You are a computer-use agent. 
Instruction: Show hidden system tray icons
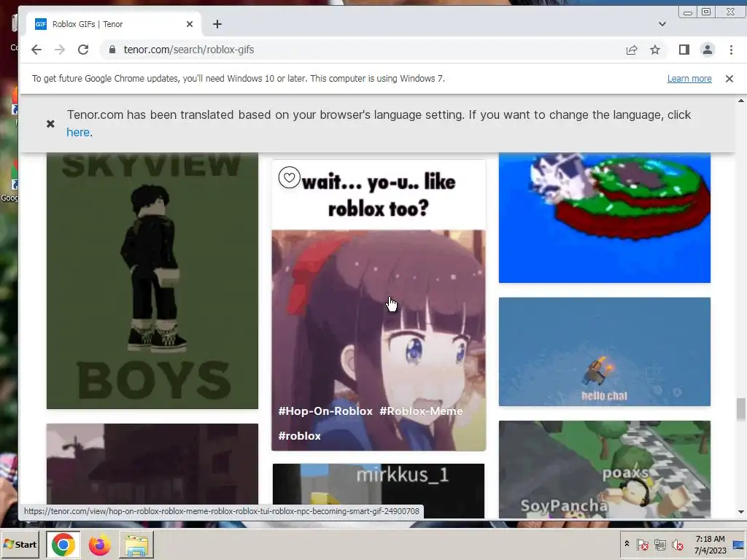(x=627, y=544)
